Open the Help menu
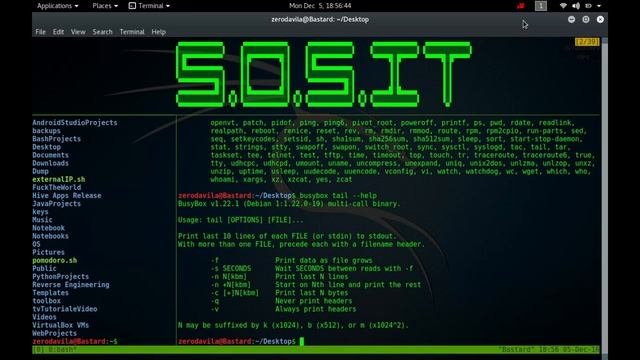This screenshot has width=640, height=360. 158,32
